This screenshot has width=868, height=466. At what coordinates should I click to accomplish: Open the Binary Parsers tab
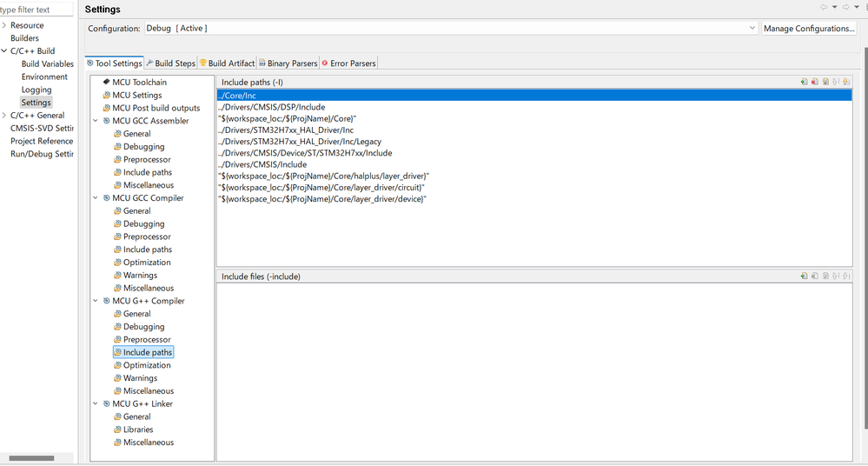(x=288, y=63)
